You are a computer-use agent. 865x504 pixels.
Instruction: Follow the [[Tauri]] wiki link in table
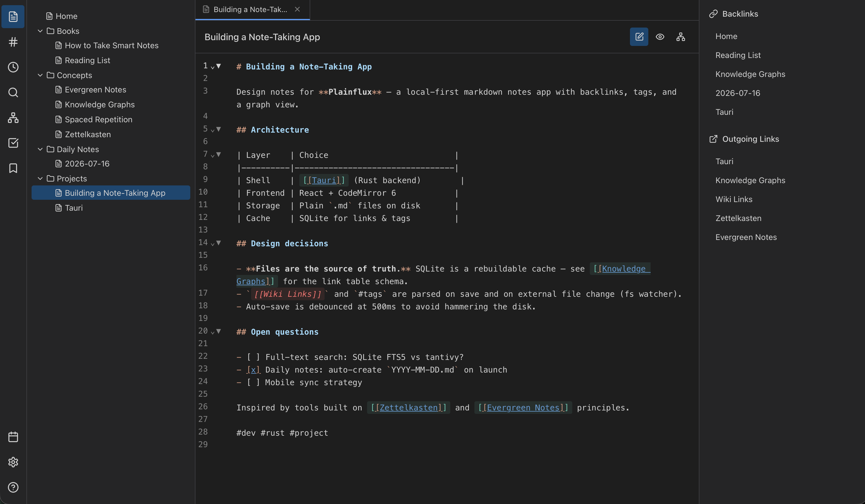[x=324, y=180]
